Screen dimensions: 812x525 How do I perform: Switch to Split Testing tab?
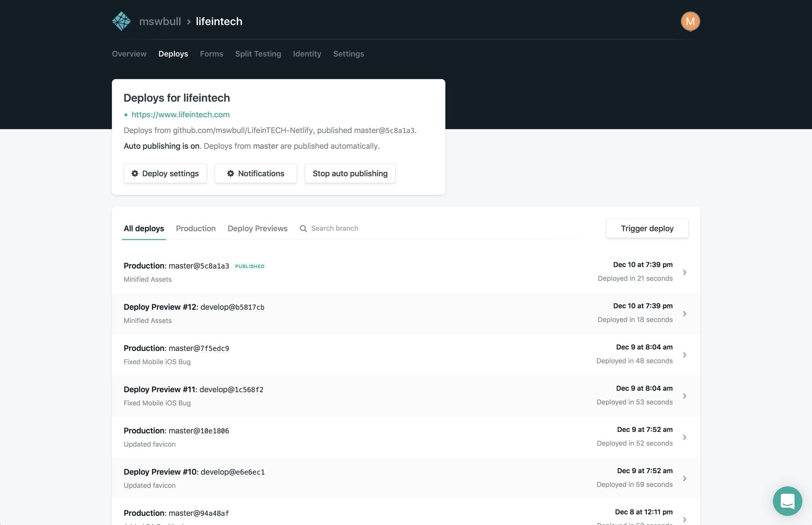[258, 54]
